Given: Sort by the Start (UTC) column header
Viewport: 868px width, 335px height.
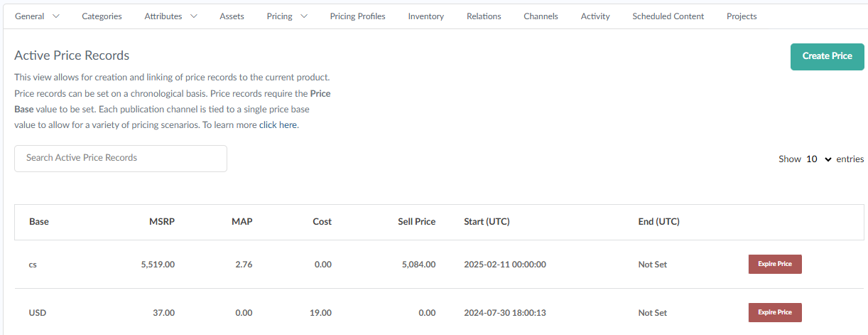Looking at the screenshot, I should point(487,222).
